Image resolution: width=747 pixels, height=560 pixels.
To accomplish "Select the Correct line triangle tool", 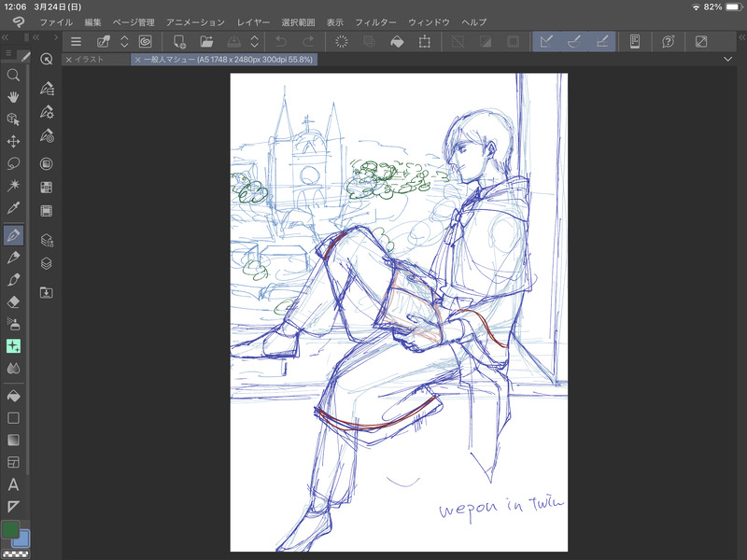I will pos(13,506).
